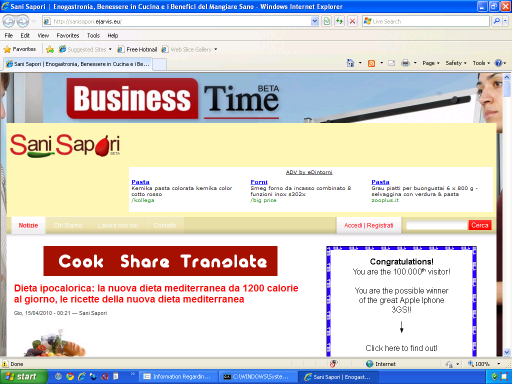Viewport: 512px width, 384px height.
Task: Click the red Cerca search button
Action: (x=480, y=225)
